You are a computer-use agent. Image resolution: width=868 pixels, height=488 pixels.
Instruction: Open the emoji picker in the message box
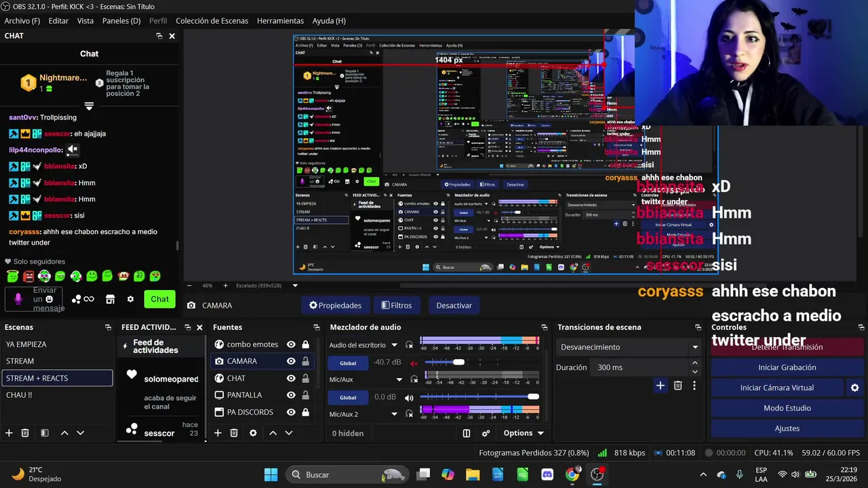[49, 299]
